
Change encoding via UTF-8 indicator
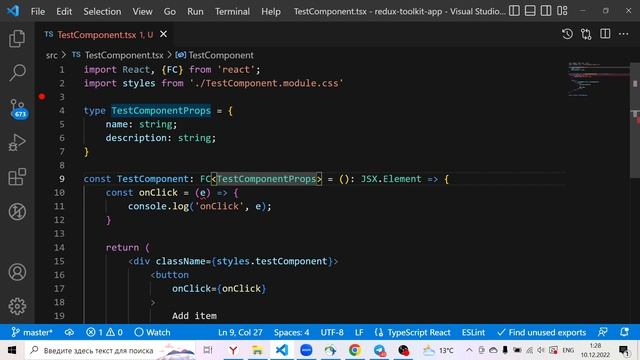click(x=332, y=332)
